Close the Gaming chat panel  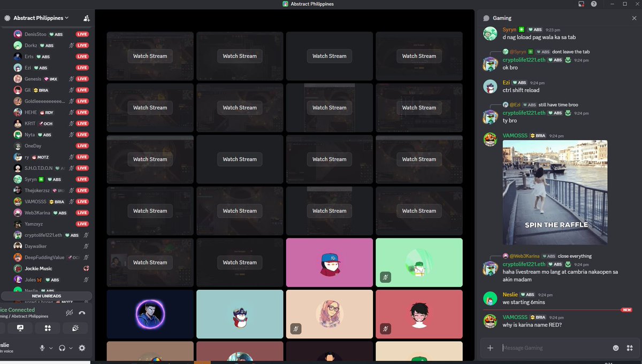tap(635, 18)
